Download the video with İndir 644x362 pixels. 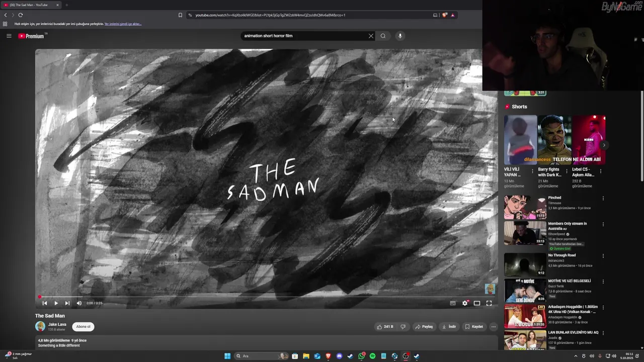(449, 326)
